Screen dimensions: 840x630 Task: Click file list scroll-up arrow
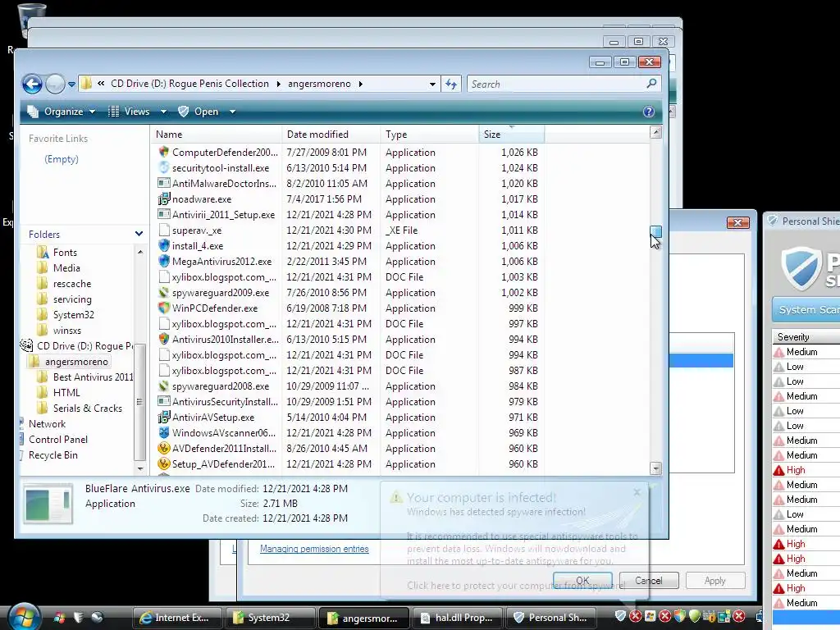click(x=655, y=132)
